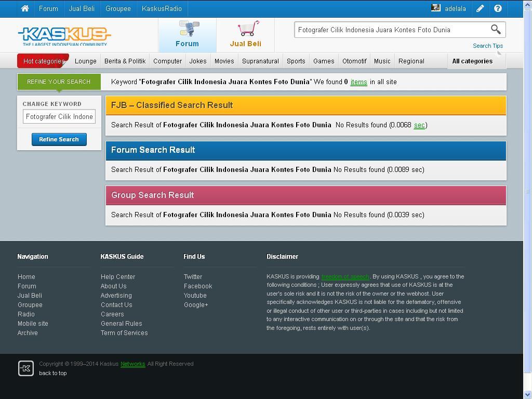This screenshot has width=532, height=399.
Task: Open Jual Beli in the top blue bar
Action: tap(82, 8)
